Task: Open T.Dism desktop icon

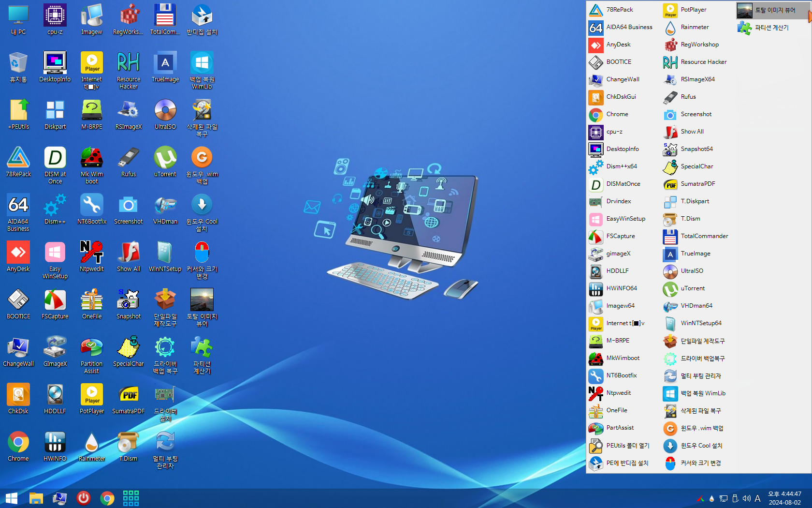Action: [x=128, y=447]
